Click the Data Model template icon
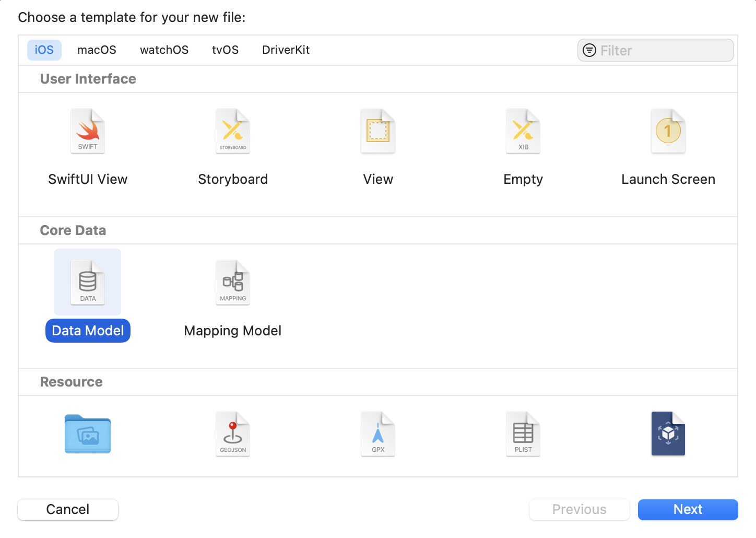The width and height of the screenshot is (756, 538). [x=88, y=283]
